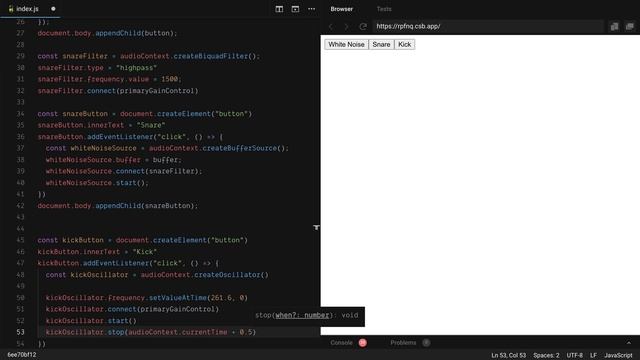640x360 pixels.
Task: Click the 6ee70bf12 commit status entry
Action: 22,355
